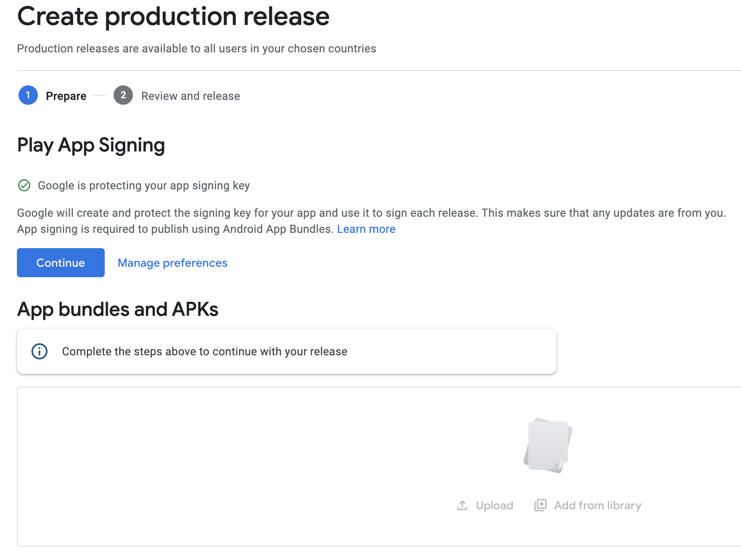Screen dimensions: 741x560
Task: Click the Continue button
Action: 61,263
